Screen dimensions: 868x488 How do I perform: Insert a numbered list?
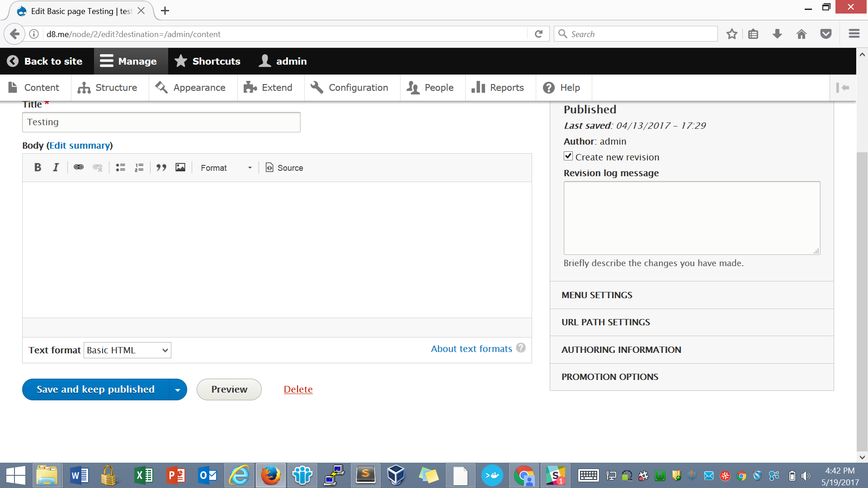pos(139,168)
